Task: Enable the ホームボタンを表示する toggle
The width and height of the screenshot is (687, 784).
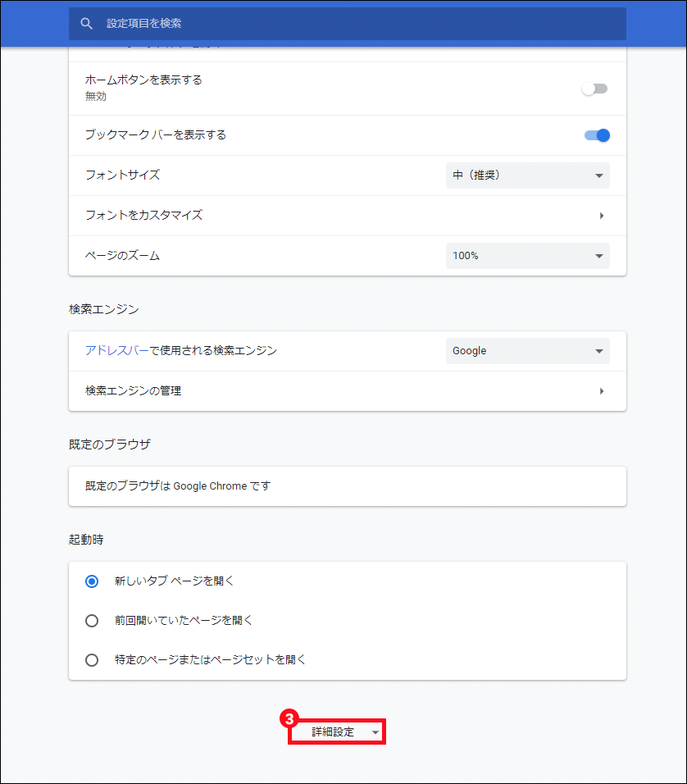Action: 595,89
